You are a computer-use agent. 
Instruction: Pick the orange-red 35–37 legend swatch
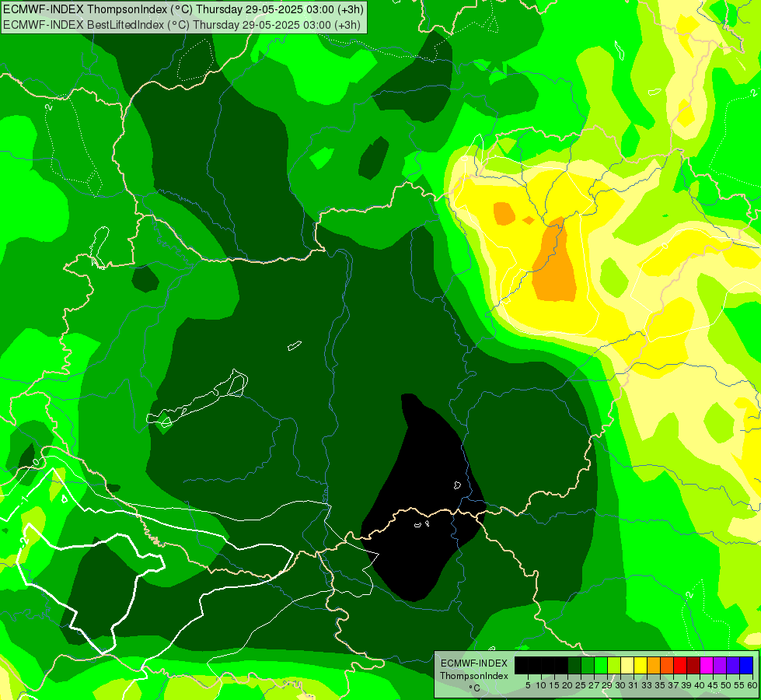click(x=667, y=665)
